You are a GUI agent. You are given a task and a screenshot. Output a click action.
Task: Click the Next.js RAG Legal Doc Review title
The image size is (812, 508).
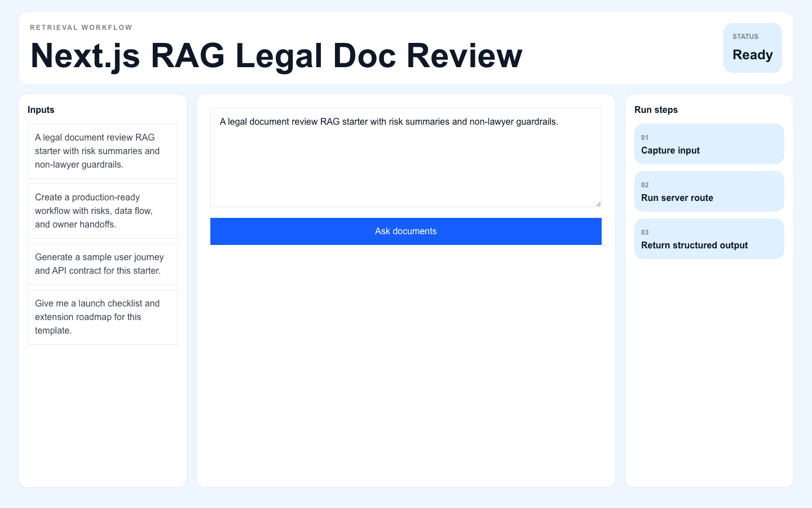tap(276, 55)
